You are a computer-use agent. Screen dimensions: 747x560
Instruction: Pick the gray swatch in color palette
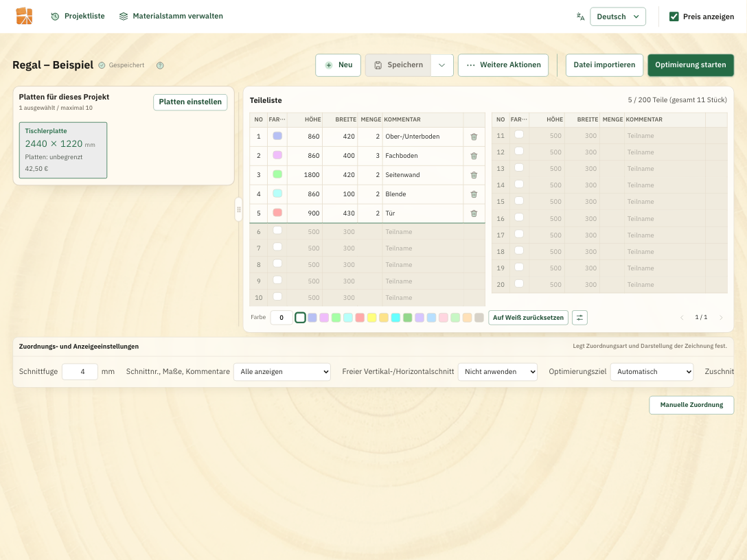pyautogui.click(x=479, y=318)
